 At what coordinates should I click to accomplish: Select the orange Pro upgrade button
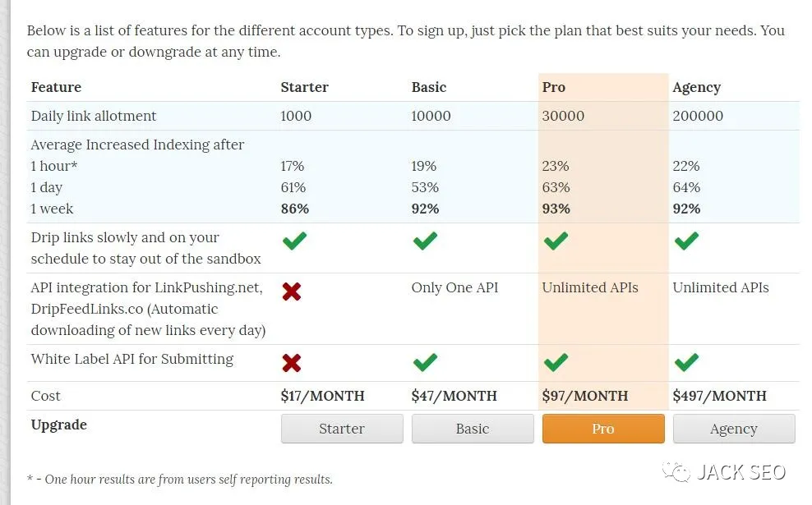[x=603, y=429]
